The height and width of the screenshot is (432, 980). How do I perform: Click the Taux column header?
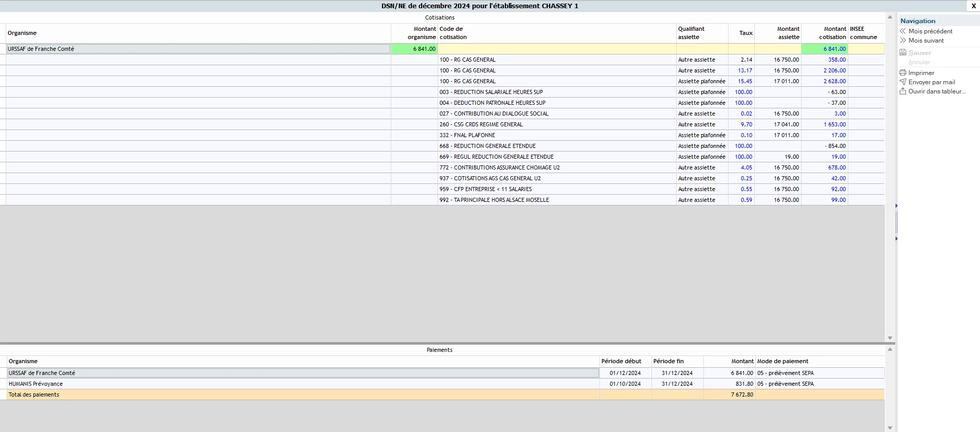(x=741, y=33)
